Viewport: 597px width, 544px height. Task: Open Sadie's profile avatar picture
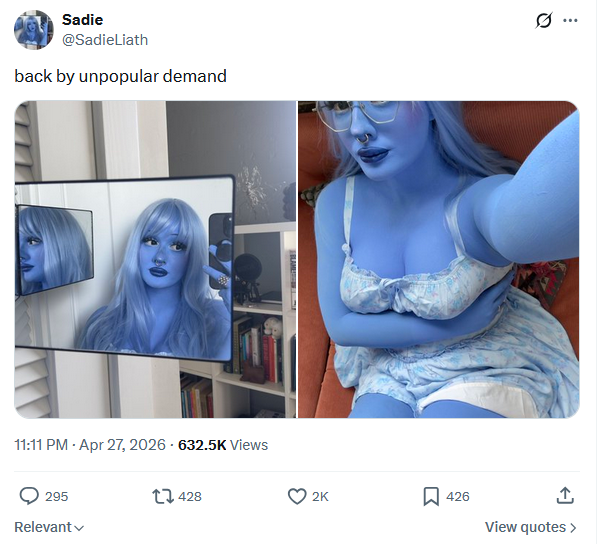pos(34,30)
